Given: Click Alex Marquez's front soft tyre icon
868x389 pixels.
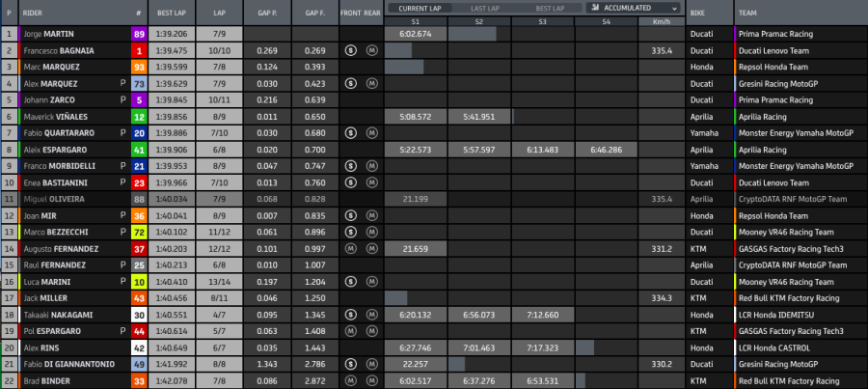Looking at the screenshot, I should pyautogui.click(x=350, y=84).
